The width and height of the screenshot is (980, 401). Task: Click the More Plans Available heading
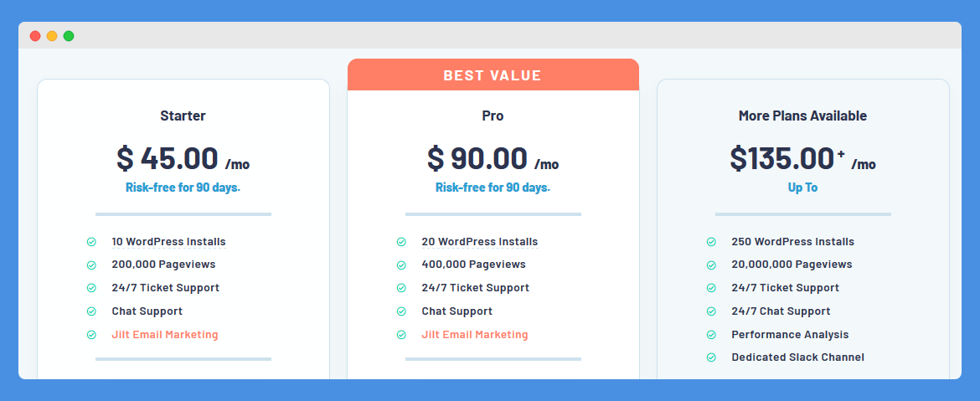[802, 116]
